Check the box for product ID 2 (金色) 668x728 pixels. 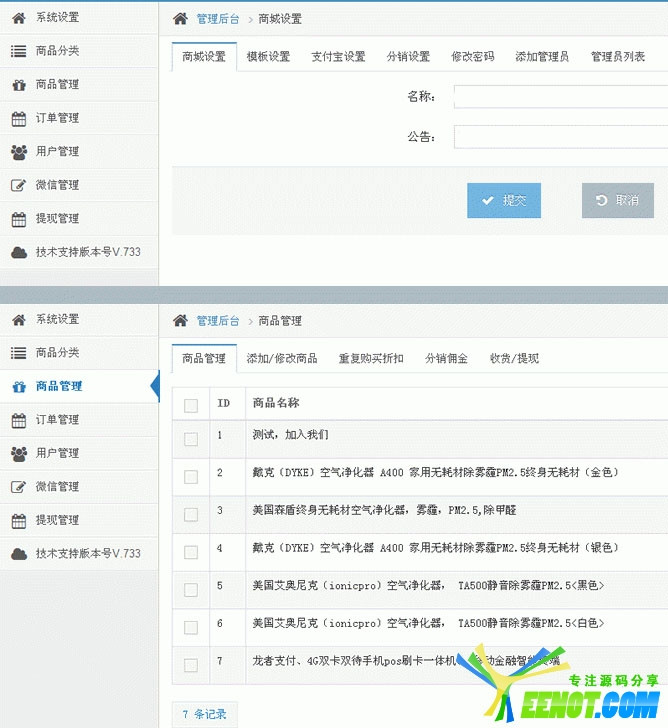[191, 476]
